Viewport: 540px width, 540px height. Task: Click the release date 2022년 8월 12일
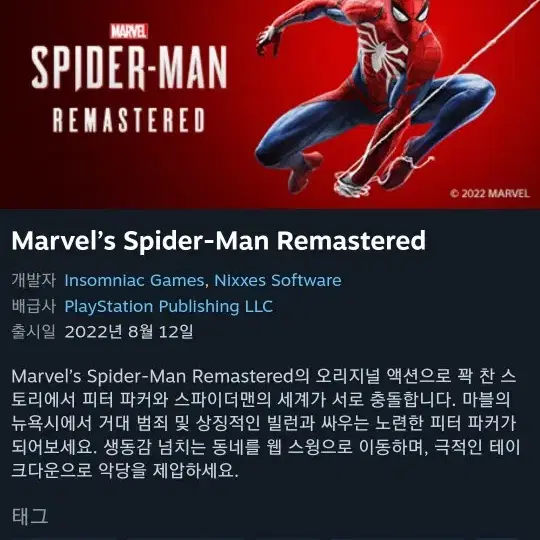(129, 332)
